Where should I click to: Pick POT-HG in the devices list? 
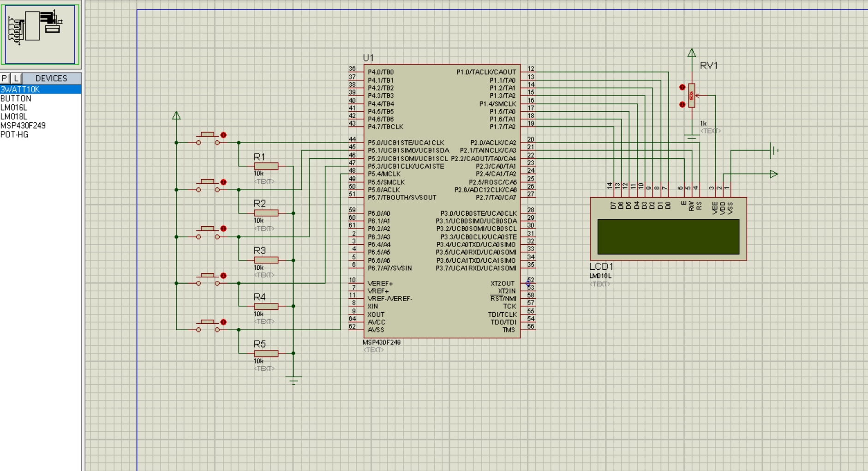coord(14,135)
